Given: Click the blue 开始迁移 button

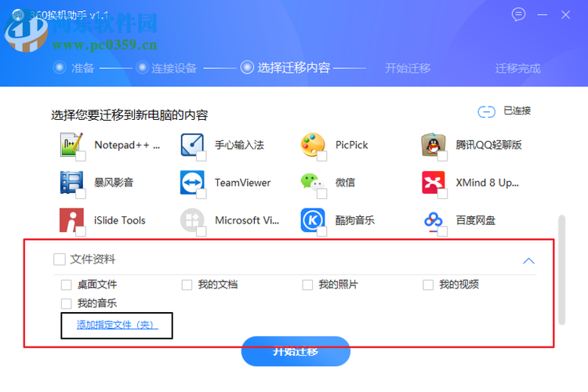Looking at the screenshot, I should tap(296, 351).
